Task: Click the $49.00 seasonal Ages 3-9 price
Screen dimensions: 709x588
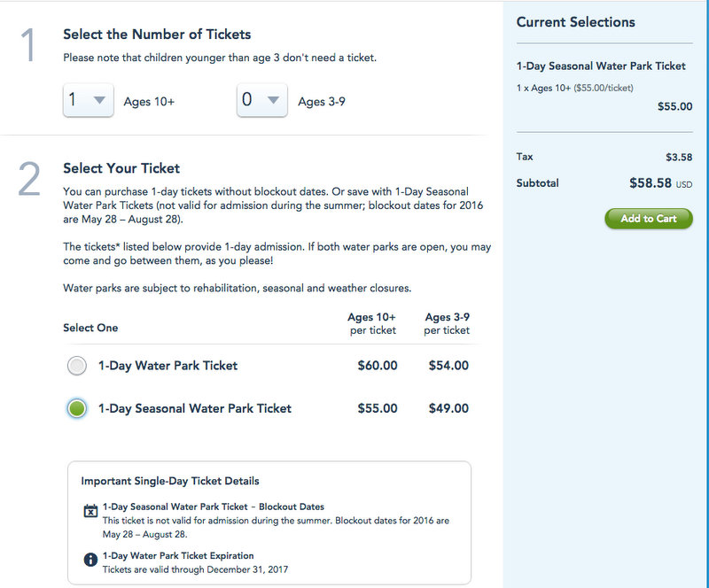Action: [448, 408]
